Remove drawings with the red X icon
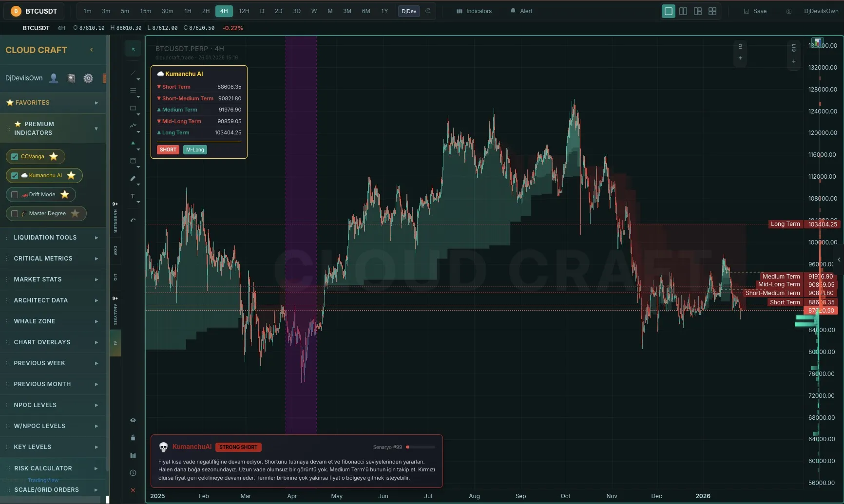The height and width of the screenshot is (504, 844). (133, 490)
